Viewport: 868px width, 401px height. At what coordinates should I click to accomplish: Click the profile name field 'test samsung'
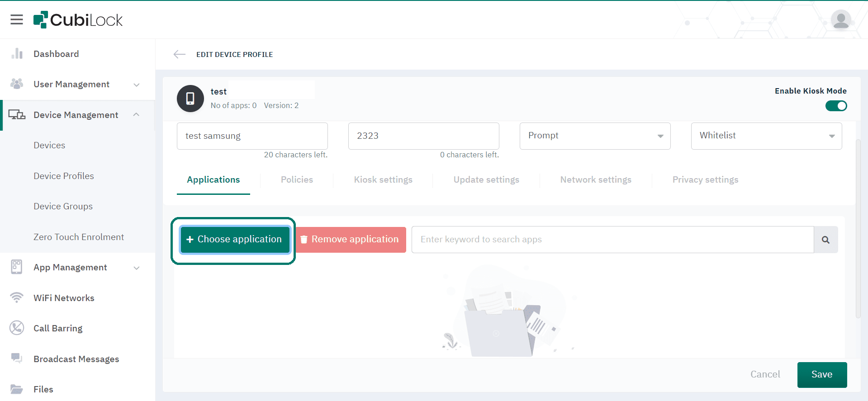coord(252,136)
